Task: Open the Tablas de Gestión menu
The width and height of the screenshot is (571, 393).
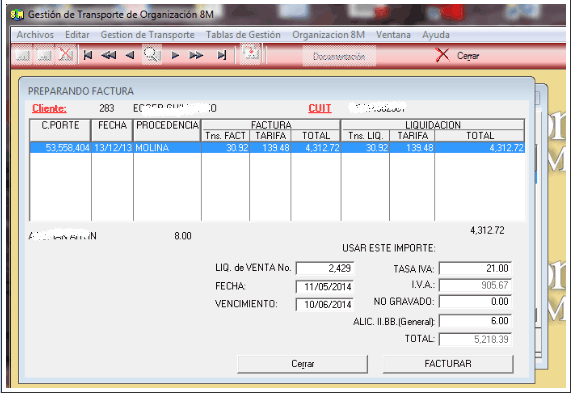Action: (243, 35)
